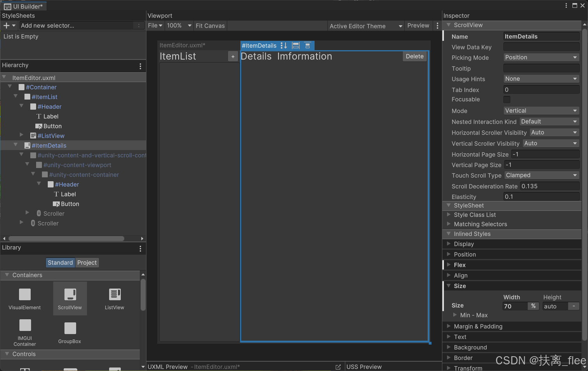
Task: Open the Library panel options menu
Action: [x=140, y=248]
